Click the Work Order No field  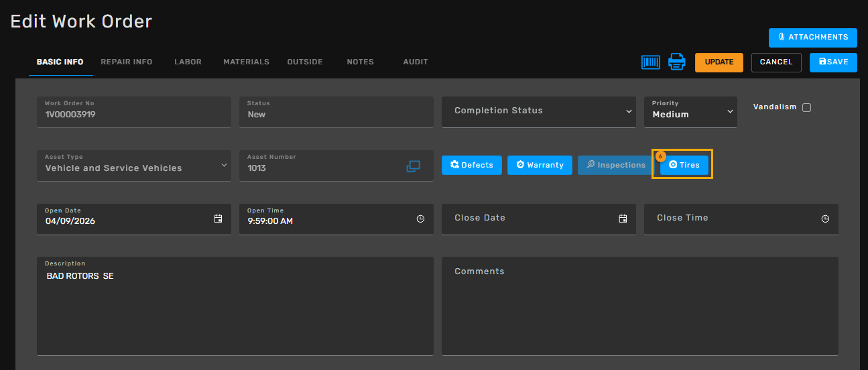tap(134, 112)
